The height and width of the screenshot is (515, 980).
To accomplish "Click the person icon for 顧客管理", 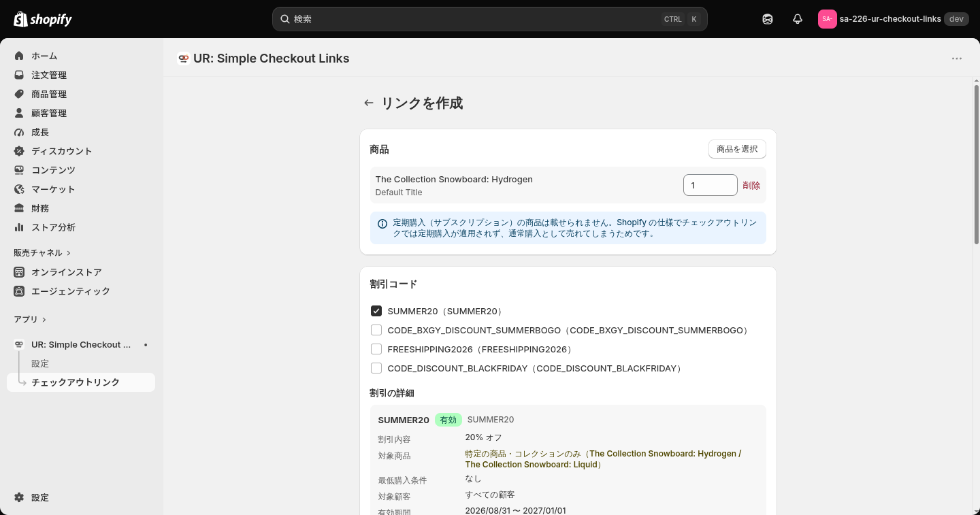I will pos(19,113).
